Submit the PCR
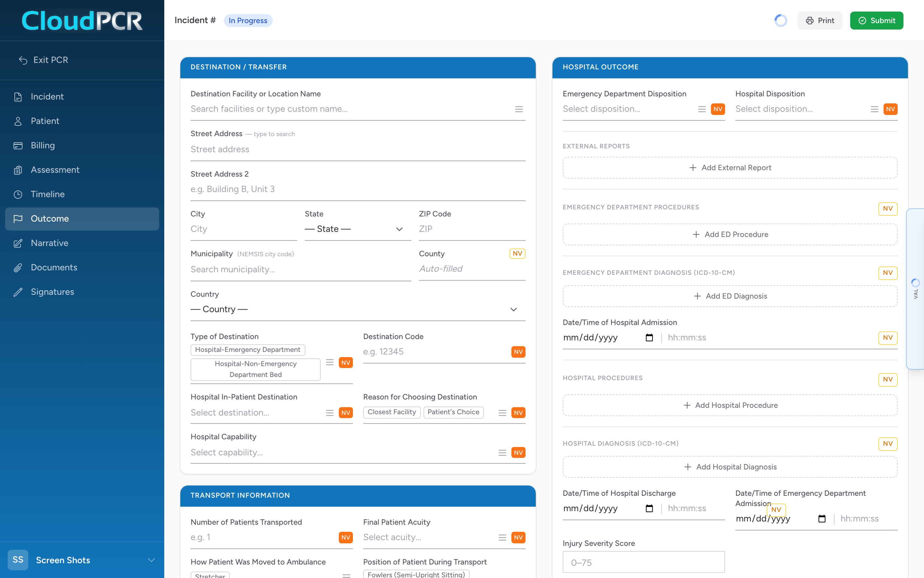 (x=877, y=21)
